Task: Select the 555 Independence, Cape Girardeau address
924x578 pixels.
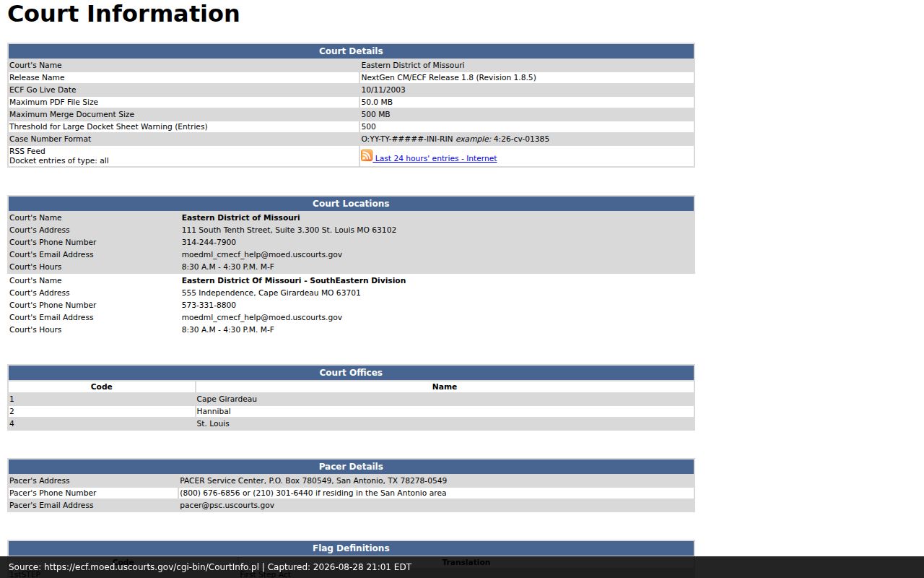Action: pos(271,293)
